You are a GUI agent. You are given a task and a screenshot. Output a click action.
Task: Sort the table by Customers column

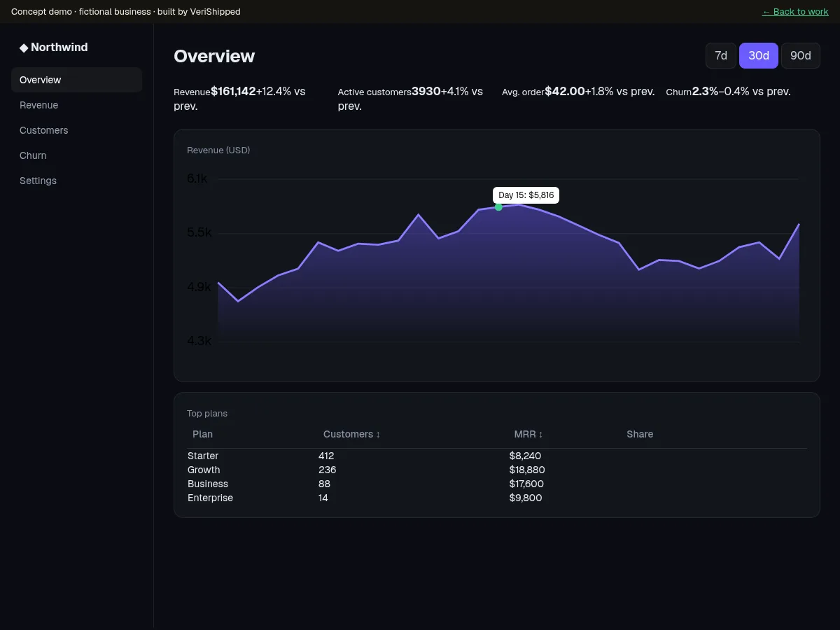352,434
